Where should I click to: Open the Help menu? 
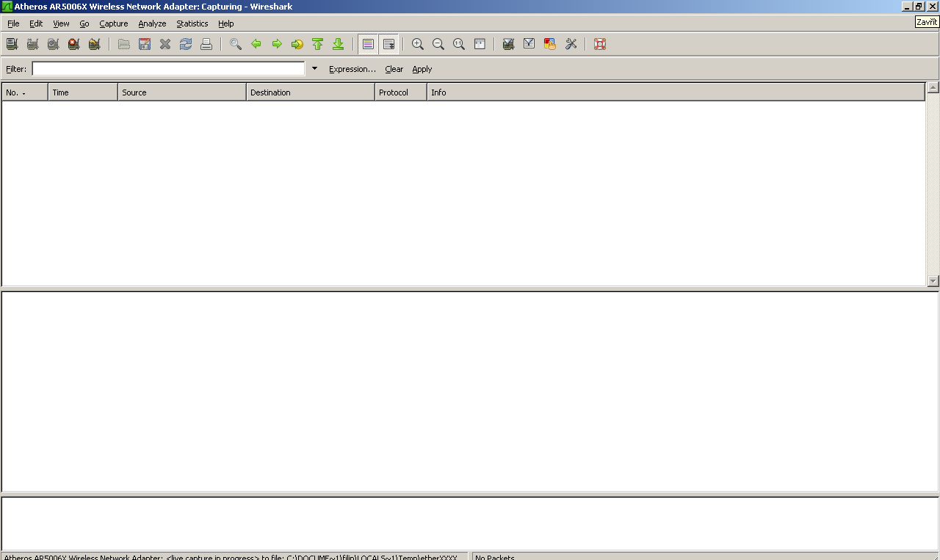click(226, 23)
